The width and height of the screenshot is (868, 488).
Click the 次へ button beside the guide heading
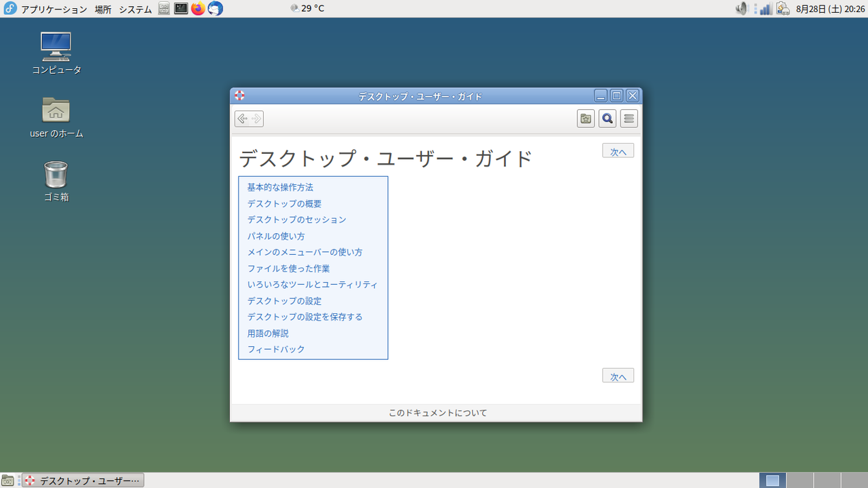618,150
